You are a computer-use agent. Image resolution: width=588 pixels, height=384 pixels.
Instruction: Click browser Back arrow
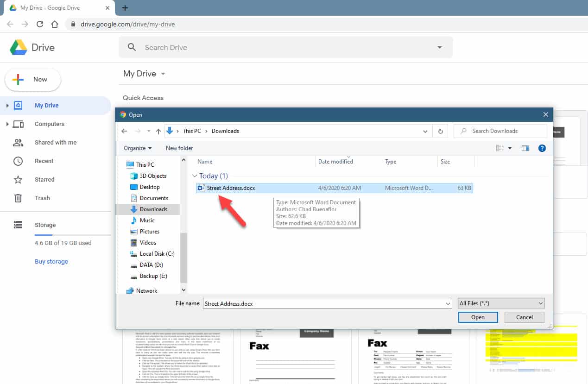10,24
